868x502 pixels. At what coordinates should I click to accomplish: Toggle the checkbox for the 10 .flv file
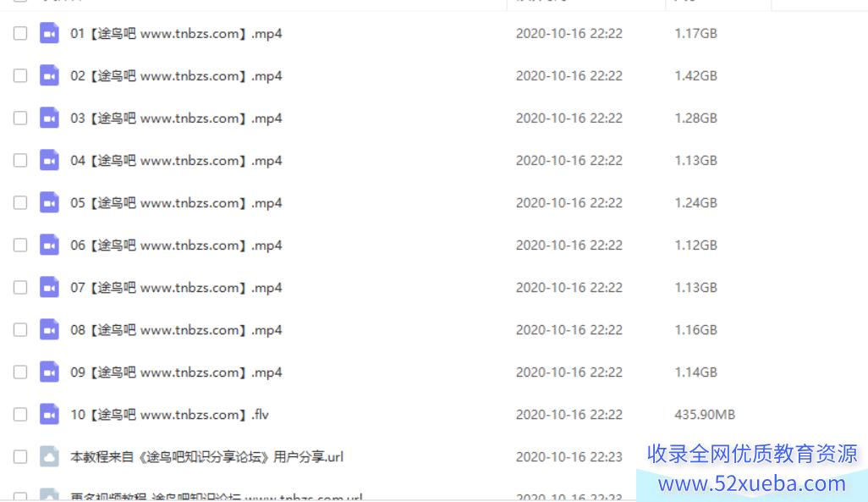click(x=20, y=415)
